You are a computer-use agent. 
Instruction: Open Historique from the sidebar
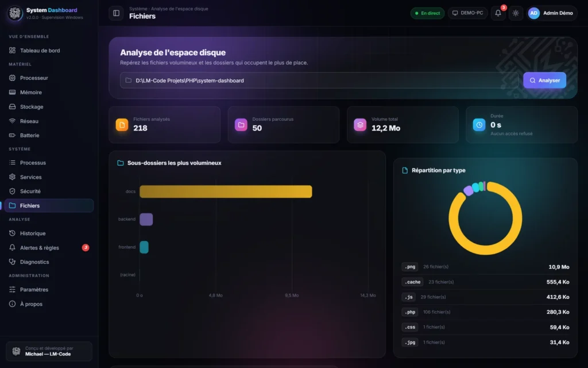[49, 233]
